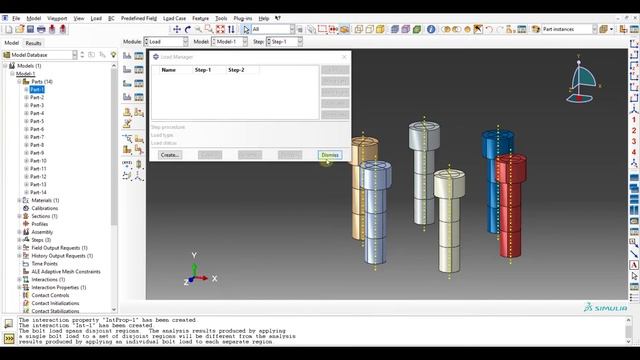Apply front view number 1
Viewport: 640px width, 360px height.
tap(634, 120)
